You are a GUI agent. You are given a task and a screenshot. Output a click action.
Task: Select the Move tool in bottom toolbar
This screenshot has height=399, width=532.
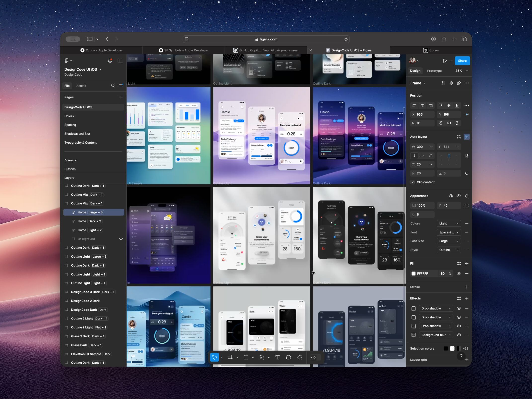click(x=214, y=357)
